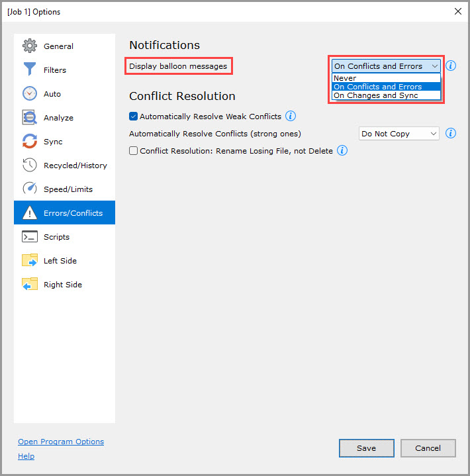Disable Automatically Resolve Weak Conflicts checkbox
The width and height of the screenshot is (470, 476).
click(x=134, y=117)
